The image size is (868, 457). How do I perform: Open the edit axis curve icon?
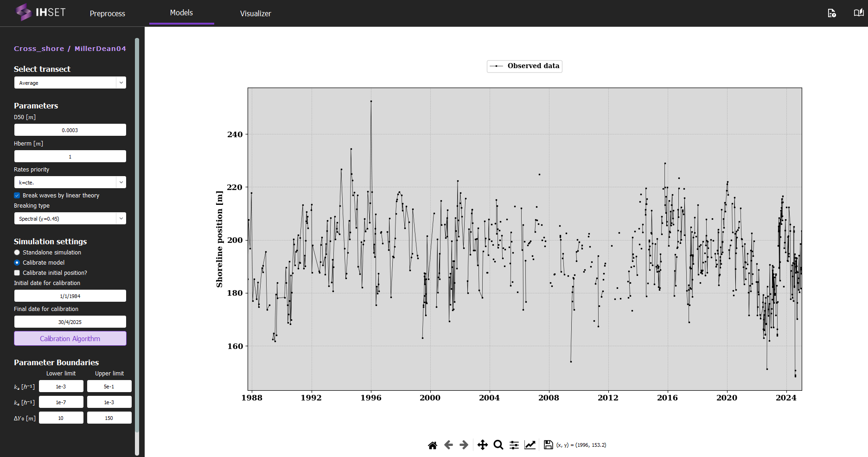[530, 445]
